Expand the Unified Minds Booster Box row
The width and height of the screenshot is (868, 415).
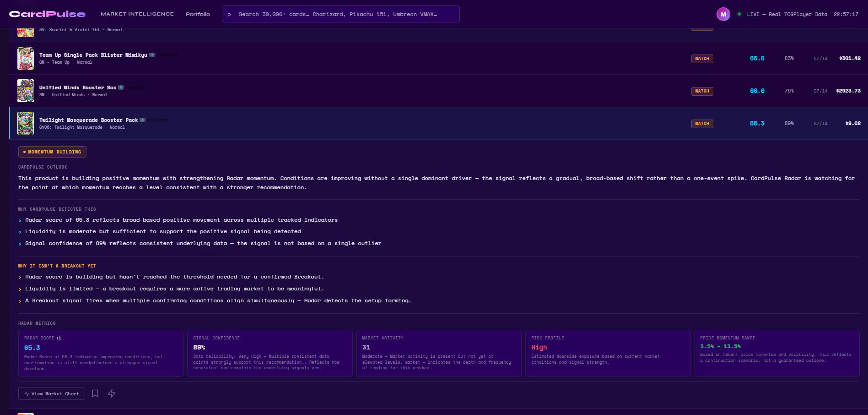(438, 91)
